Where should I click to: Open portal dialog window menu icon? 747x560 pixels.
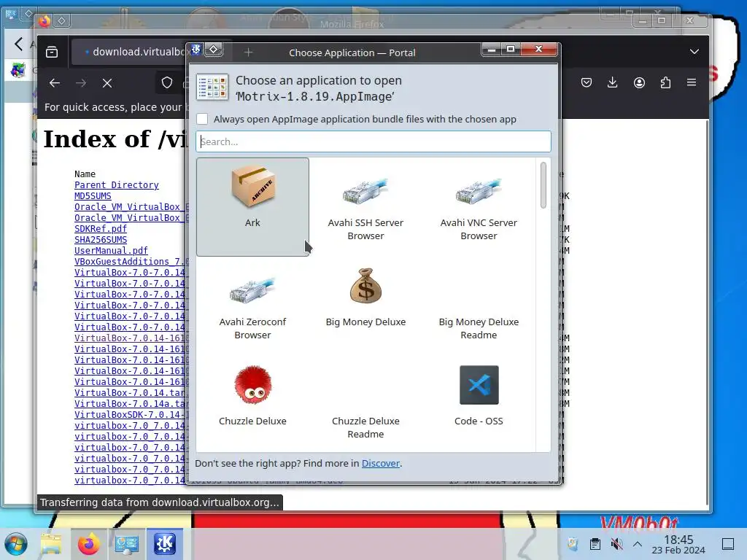point(196,50)
